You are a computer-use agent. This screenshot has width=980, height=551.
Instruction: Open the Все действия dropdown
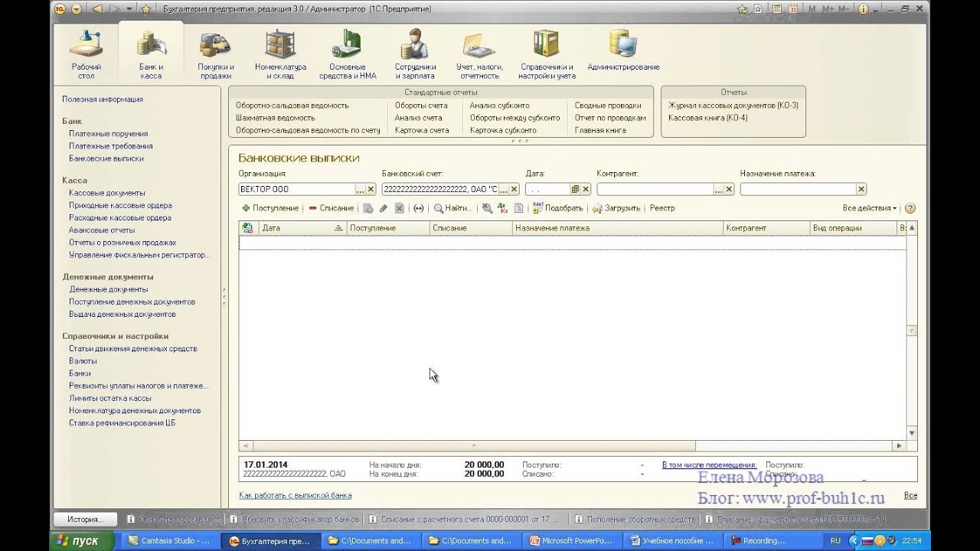click(869, 208)
